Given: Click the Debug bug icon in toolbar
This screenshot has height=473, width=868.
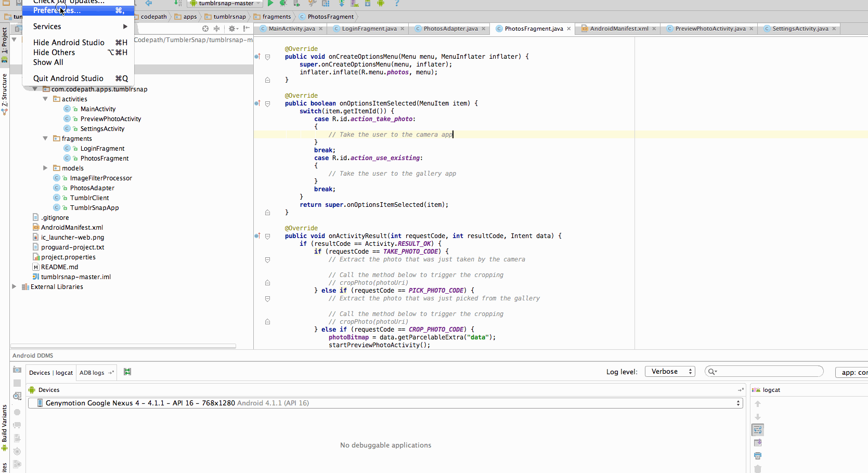Looking at the screenshot, I should pyautogui.click(x=283, y=3).
